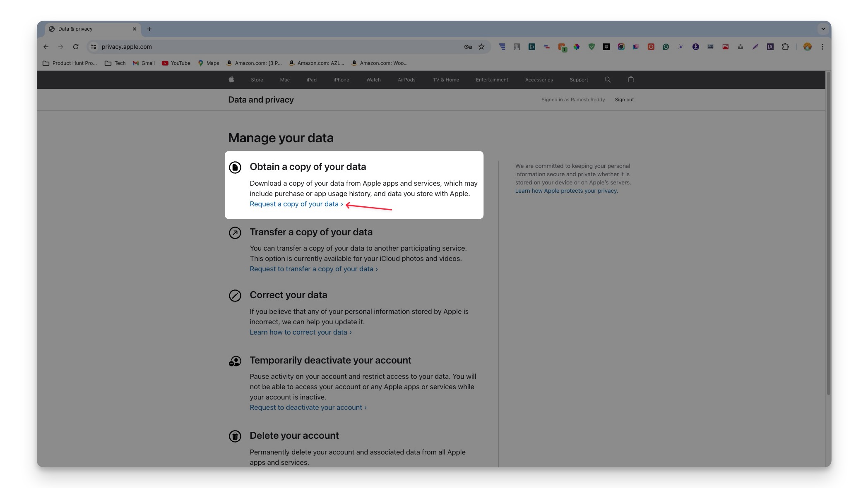Open the TV & Home menu item
868x488 pixels.
click(x=446, y=80)
